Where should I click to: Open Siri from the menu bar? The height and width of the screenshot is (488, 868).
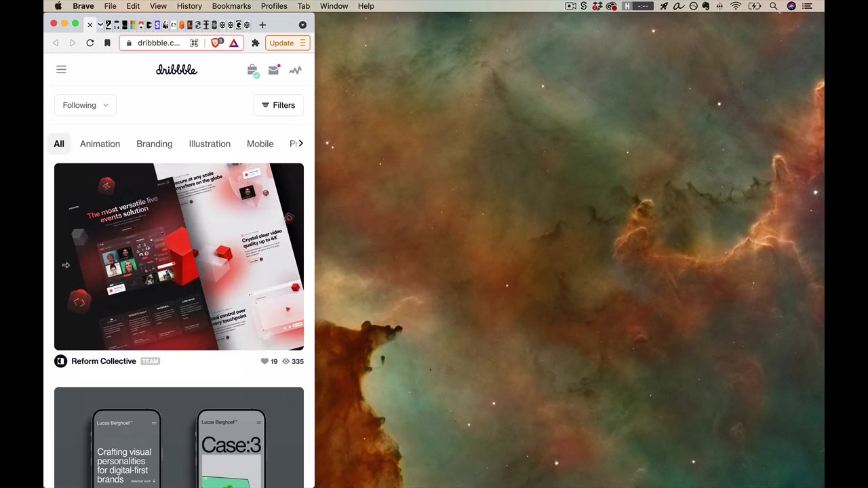tap(791, 6)
